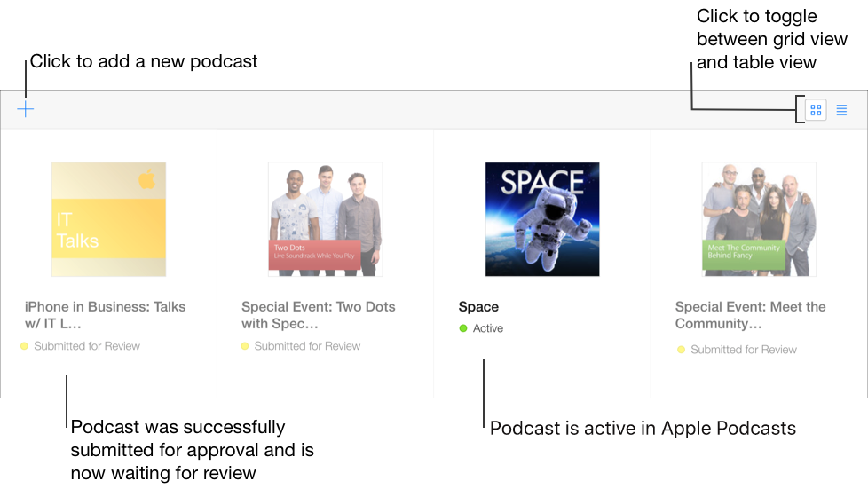Click yellow status dot under Two Dots podcast
The height and width of the screenshot is (489, 868).
tap(245, 346)
